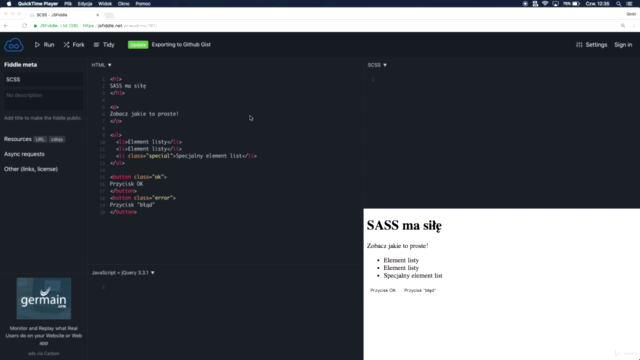
Task: Click the browser address bar URL
Action: point(120,26)
